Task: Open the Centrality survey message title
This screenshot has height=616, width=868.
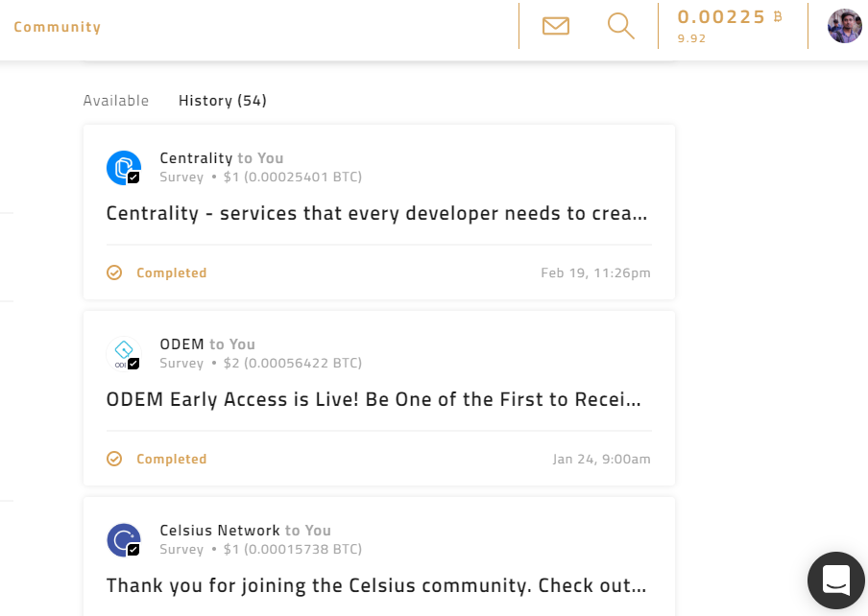Action: point(376,213)
